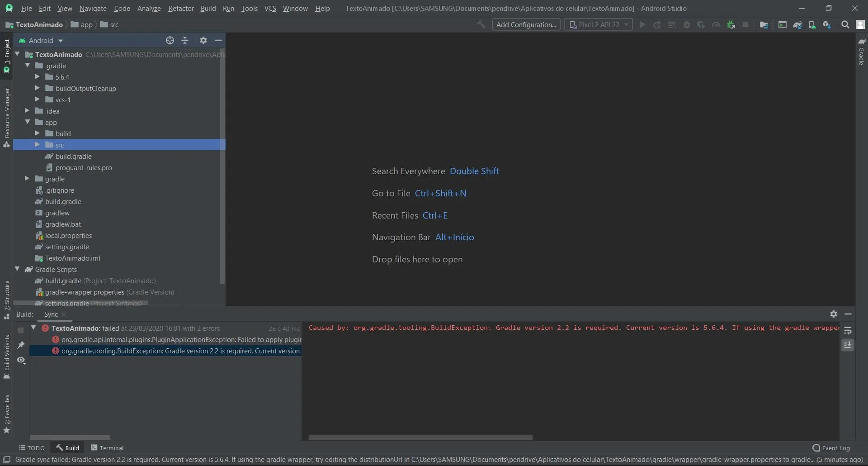The height and width of the screenshot is (466, 868).
Task: Click the build output horizontal scrollbar
Action: [x=420, y=437]
